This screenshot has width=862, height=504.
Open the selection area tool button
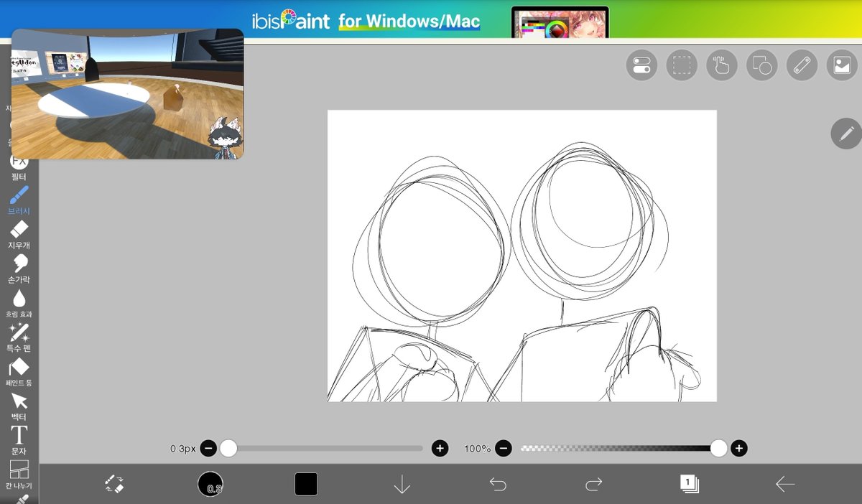(682, 65)
